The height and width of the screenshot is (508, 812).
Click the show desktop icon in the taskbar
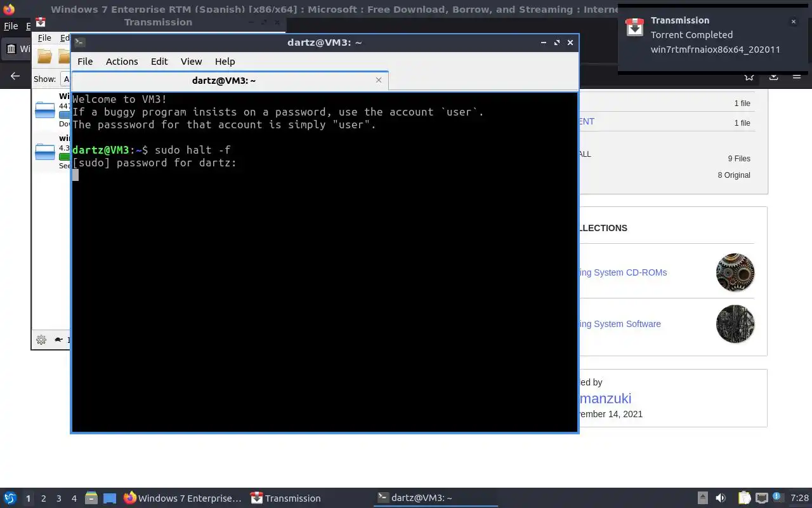point(109,498)
